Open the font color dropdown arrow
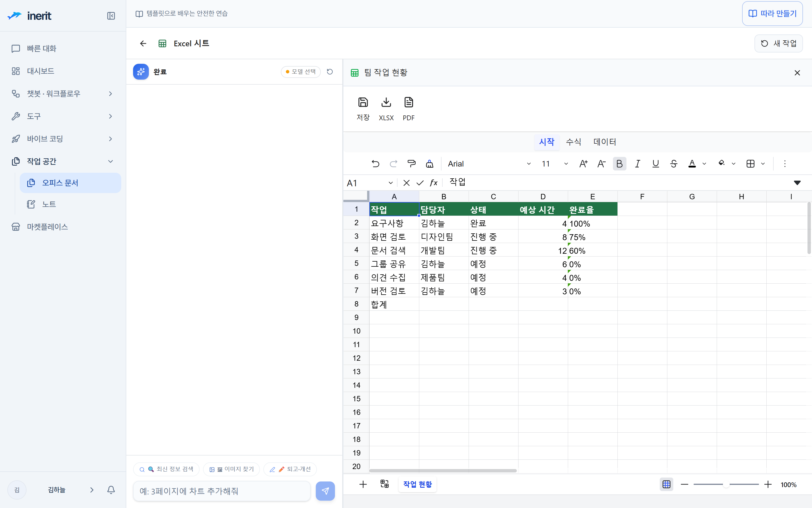The width and height of the screenshot is (812, 508). pyautogui.click(x=704, y=164)
